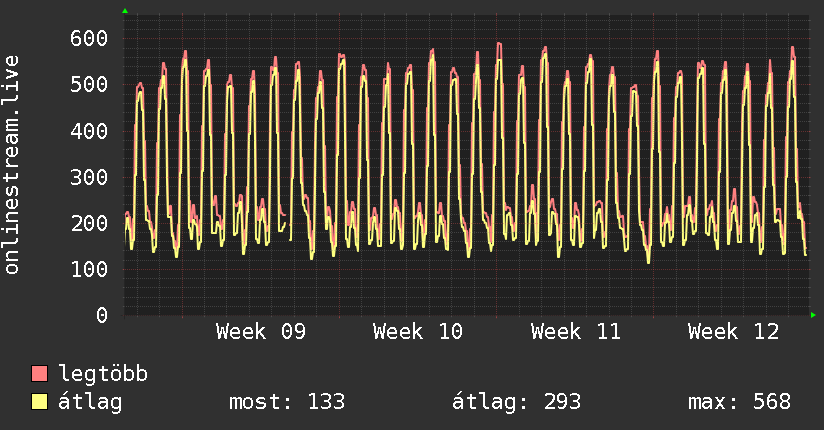
Task: Click the 400 y-axis label
Action: pos(89,131)
